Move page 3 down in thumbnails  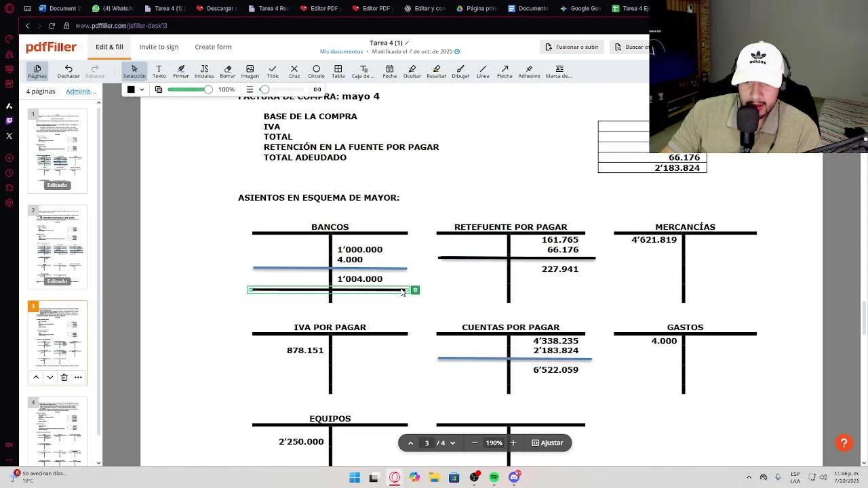(x=50, y=378)
